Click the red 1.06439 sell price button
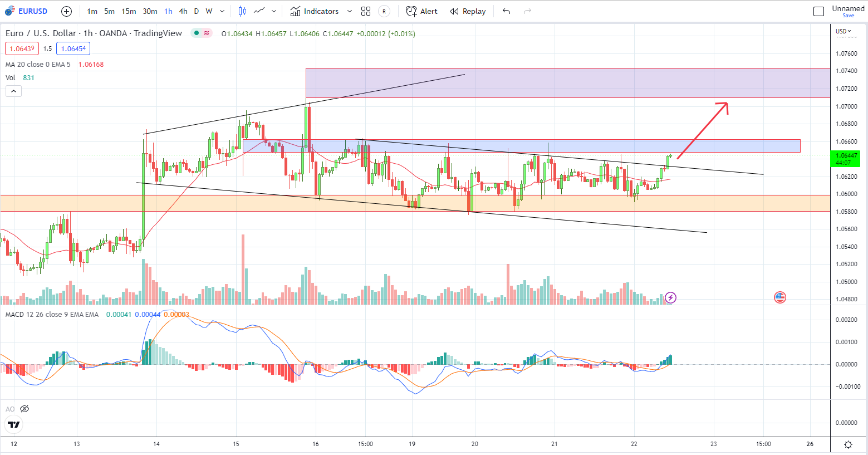This screenshot has width=868, height=455. [22, 48]
